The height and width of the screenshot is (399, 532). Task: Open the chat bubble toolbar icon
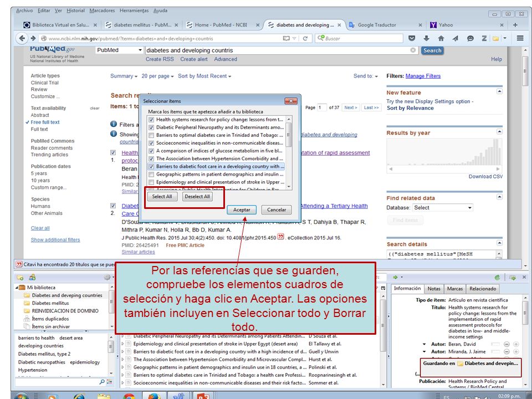[470, 38]
